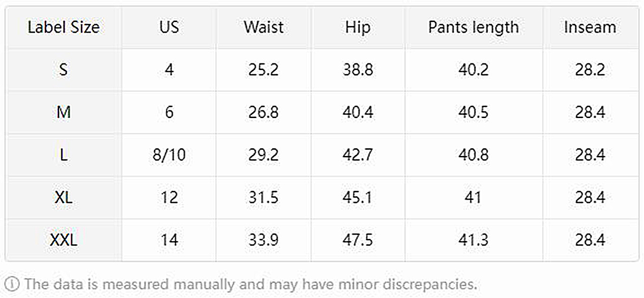The width and height of the screenshot is (644, 298).
Task: Click the XXL size label cell
Action: coord(63,239)
